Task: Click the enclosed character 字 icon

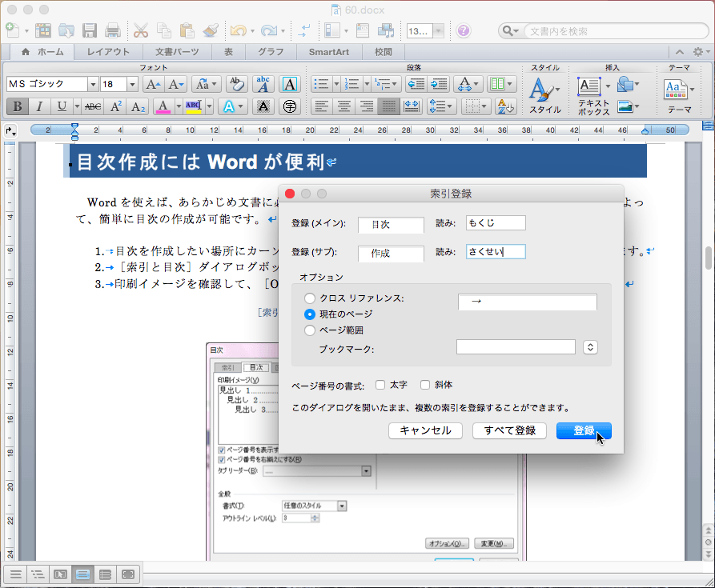Action: [290, 106]
